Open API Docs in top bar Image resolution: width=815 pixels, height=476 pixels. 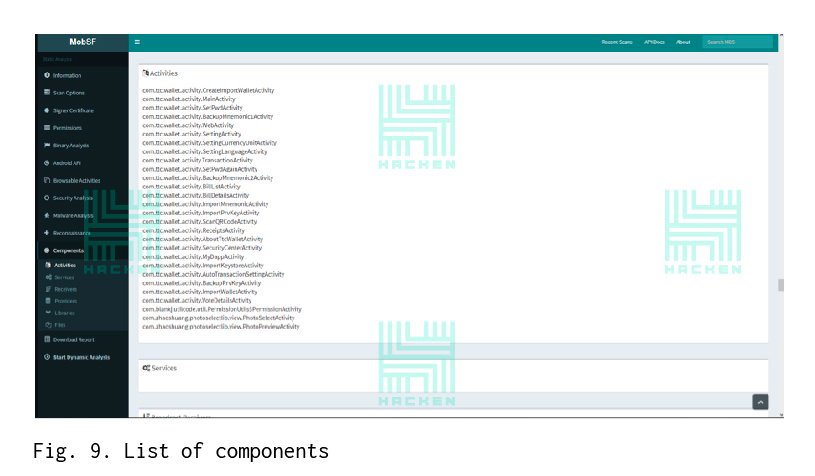[654, 42]
